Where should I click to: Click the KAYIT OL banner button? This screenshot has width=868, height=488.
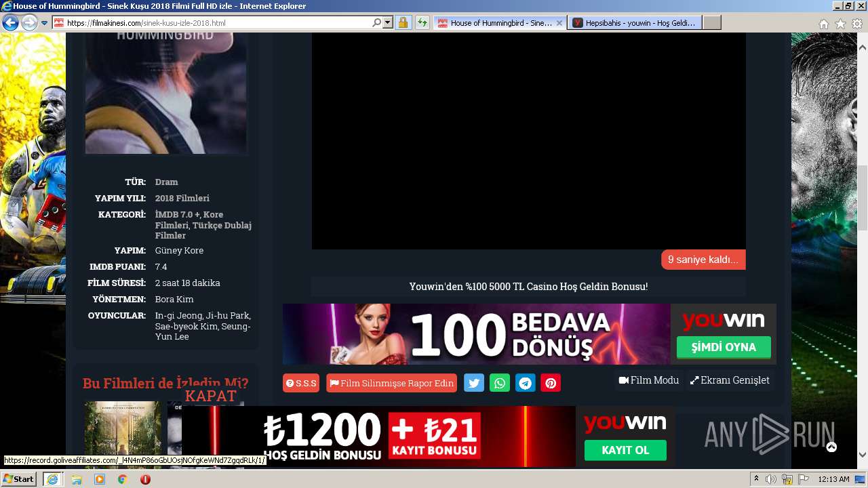tap(625, 451)
